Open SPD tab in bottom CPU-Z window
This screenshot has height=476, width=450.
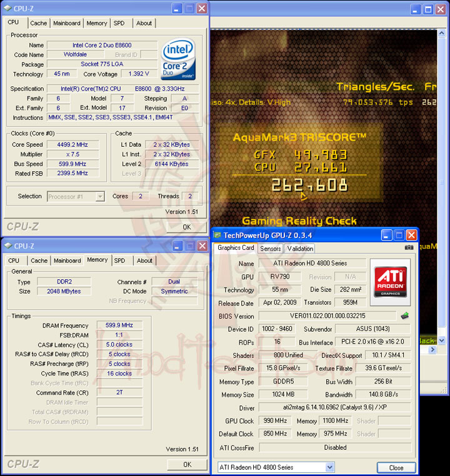[119, 260]
